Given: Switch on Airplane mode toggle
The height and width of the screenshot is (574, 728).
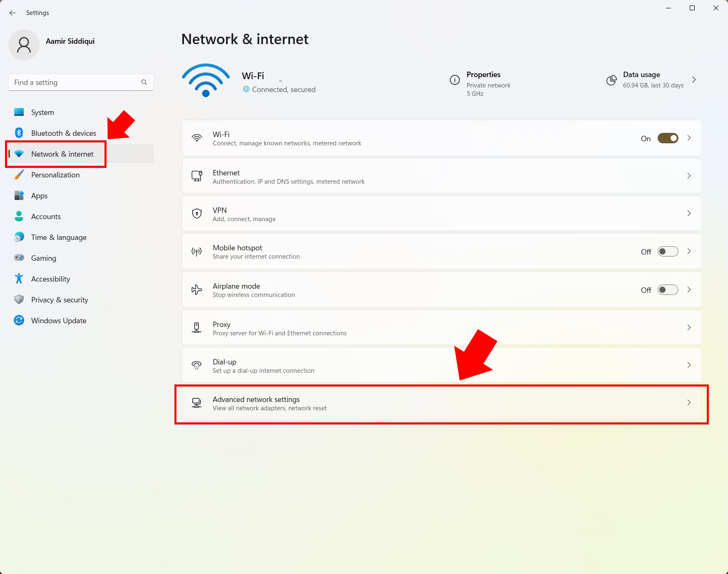Looking at the screenshot, I should (668, 290).
